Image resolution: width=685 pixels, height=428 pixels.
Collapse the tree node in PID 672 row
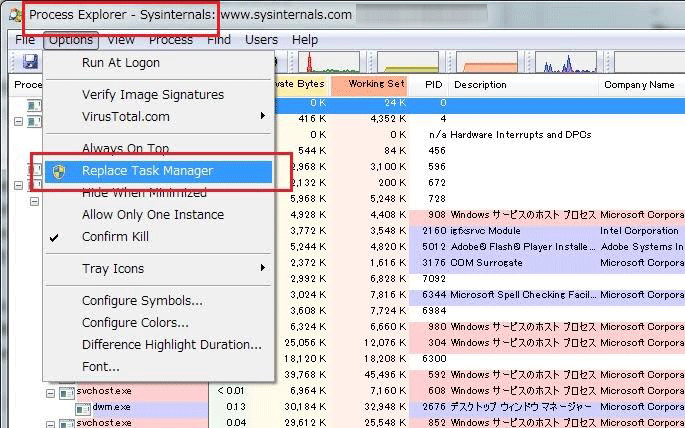[x=18, y=185]
